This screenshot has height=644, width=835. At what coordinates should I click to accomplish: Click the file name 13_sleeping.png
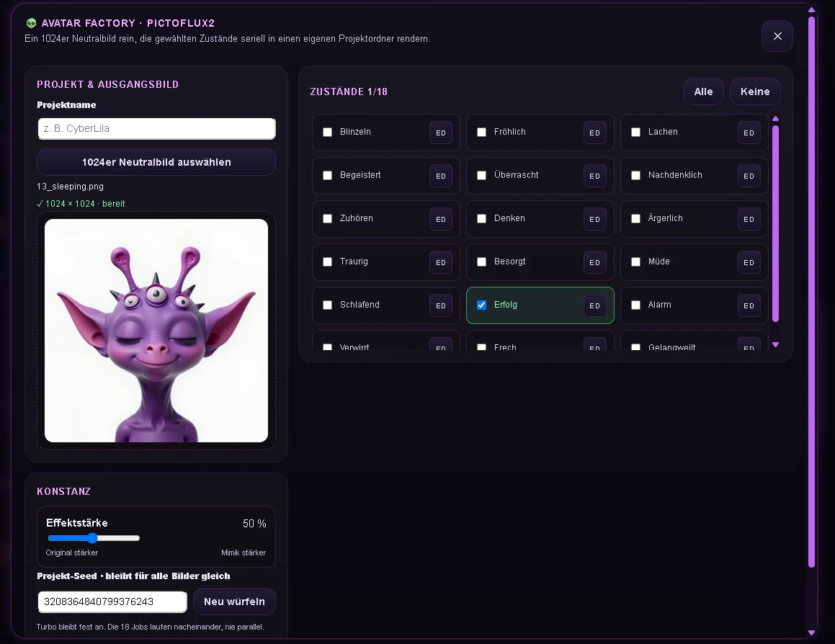tap(71, 187)
